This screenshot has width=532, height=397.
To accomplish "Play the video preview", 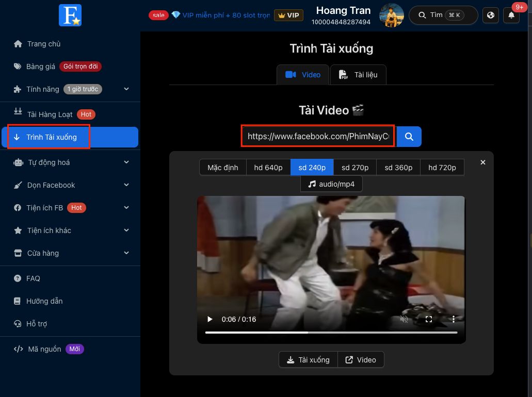I will (x=209, y=319).
